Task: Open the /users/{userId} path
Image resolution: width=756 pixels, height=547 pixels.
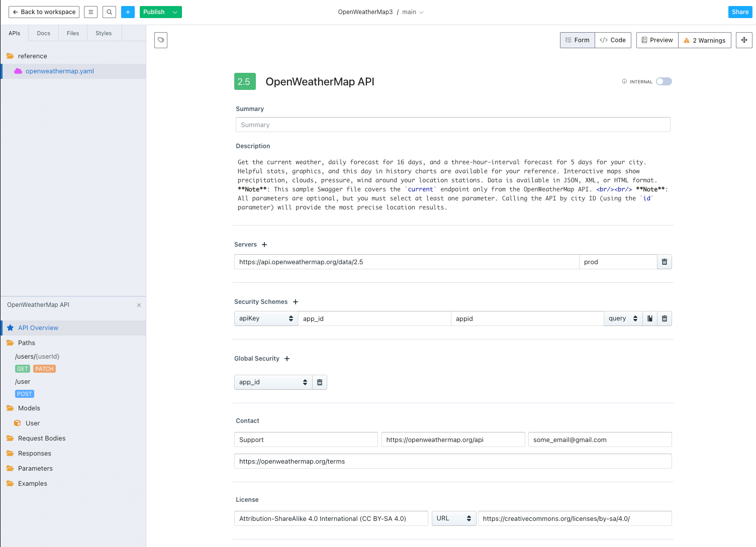Action: (x=37, y=357)
